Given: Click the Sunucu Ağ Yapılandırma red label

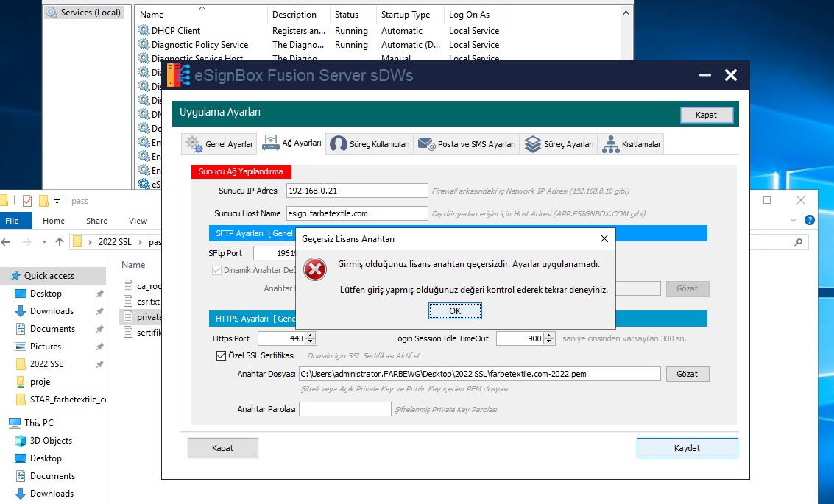Looking at the screenshot, I should (241, 171).
